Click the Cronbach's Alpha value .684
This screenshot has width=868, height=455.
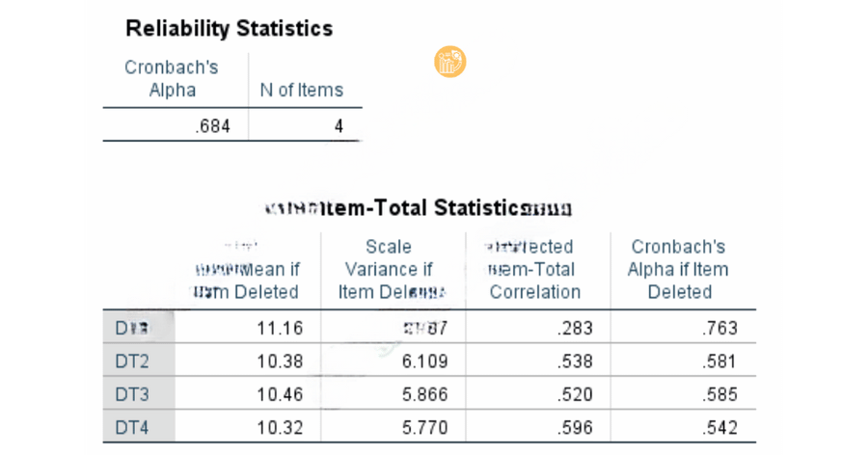[212, 125]
